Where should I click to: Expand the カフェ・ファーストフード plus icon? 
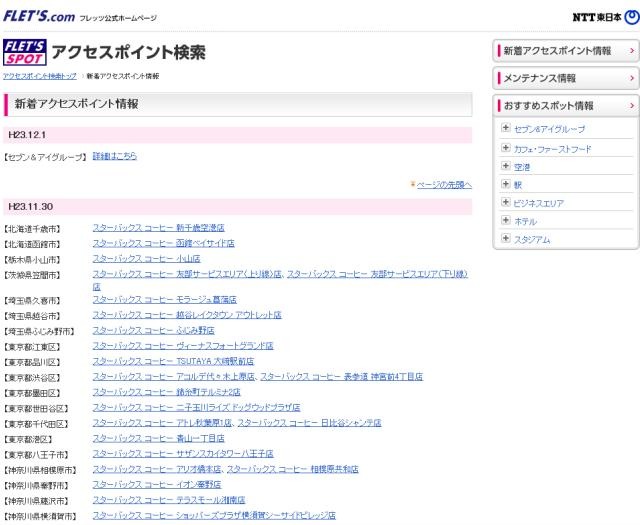[x=506, y=147]
